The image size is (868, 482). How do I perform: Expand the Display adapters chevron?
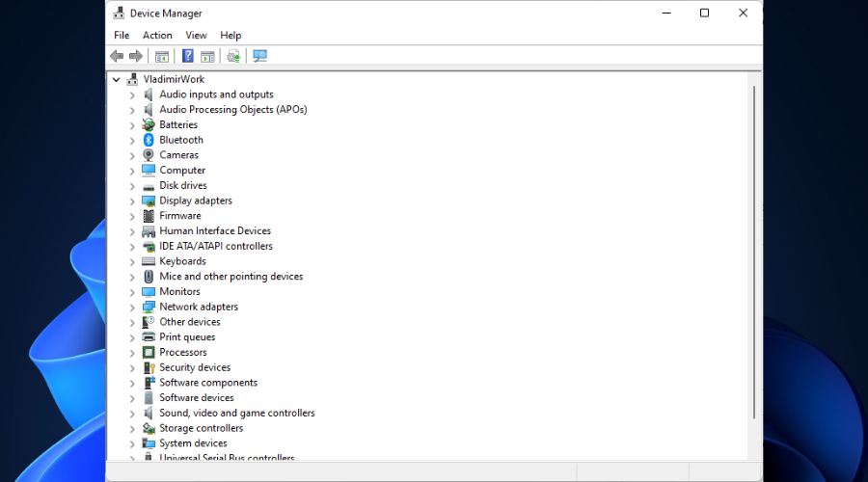tap(132, 201)
